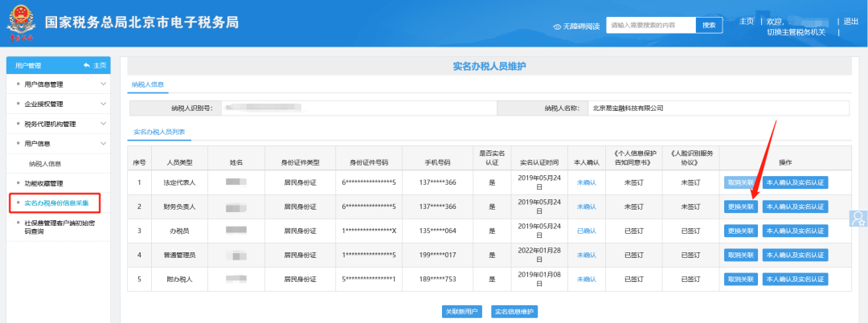
Task: Click 退出 to log out
Action: [851, 21]
